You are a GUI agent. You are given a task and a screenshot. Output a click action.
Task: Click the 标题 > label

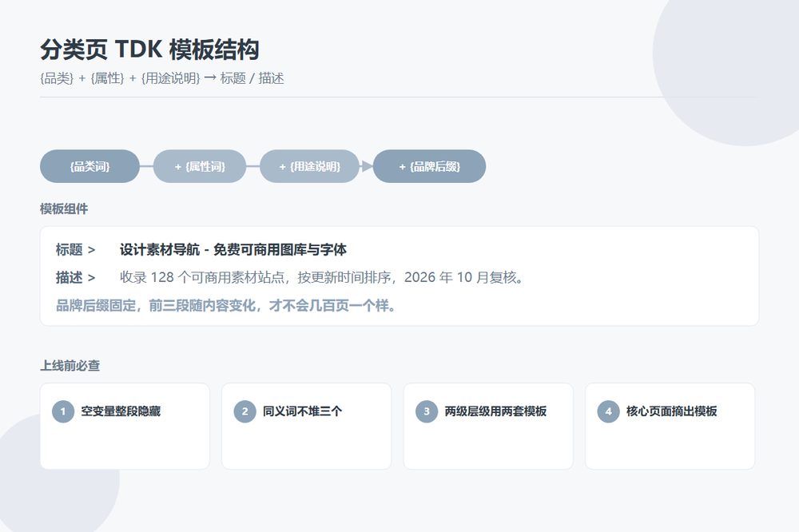pyautogui.click(x=75, y=250)
